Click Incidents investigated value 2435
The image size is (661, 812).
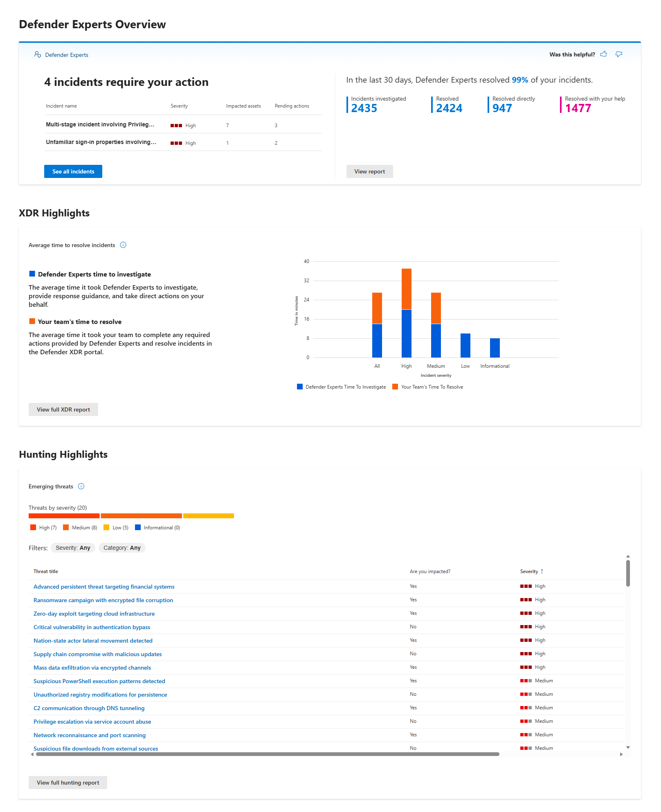point(364,108)
